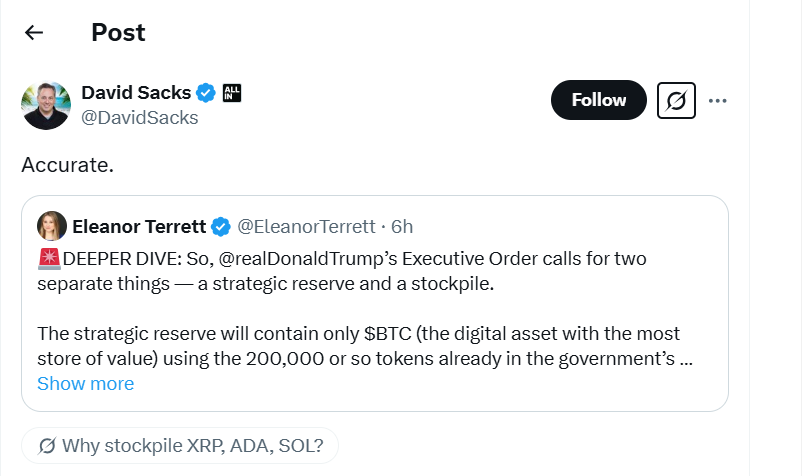Viewport: 802px width, 476px height.
Task: Open David Sacks' profile picture
Action: [46, 105]
